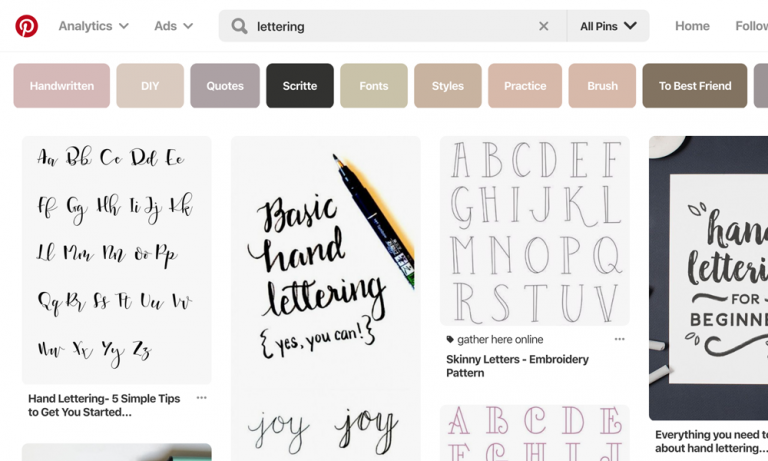This screenshot has height=461, width=768.
Task: Click the lettering search input field
Action: click(x=390, y=26)
